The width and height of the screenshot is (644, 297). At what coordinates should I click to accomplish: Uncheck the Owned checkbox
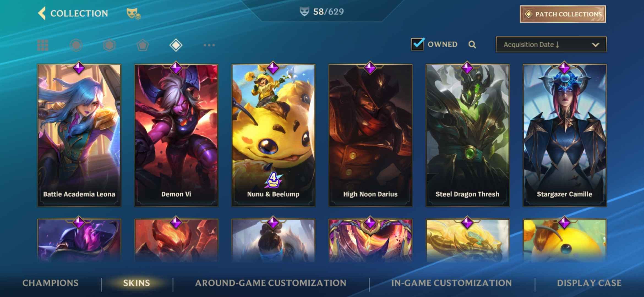[418, 44]
